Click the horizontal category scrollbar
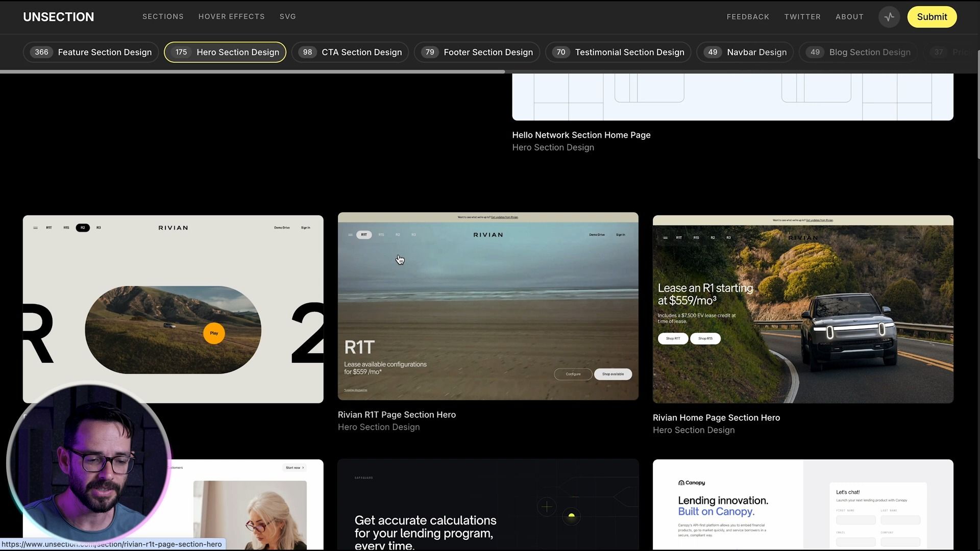This screenshot has height=551, width=980. click(x=252, y=71)
